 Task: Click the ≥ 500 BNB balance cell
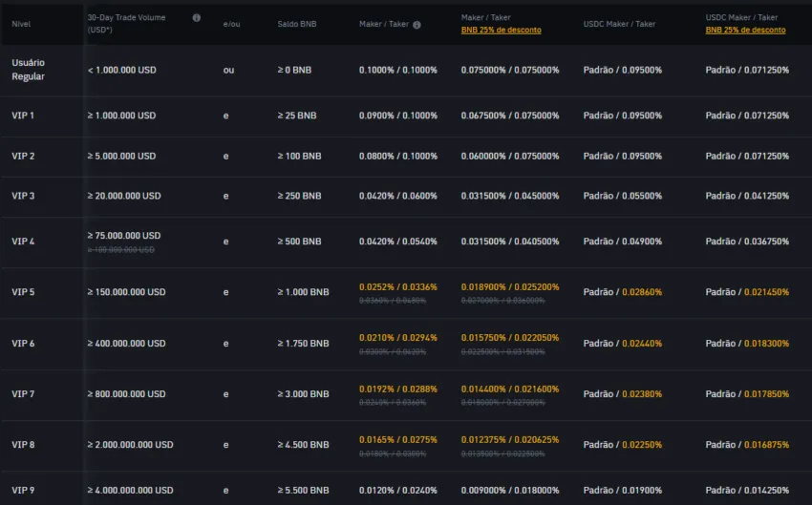[x=299, y=242]
